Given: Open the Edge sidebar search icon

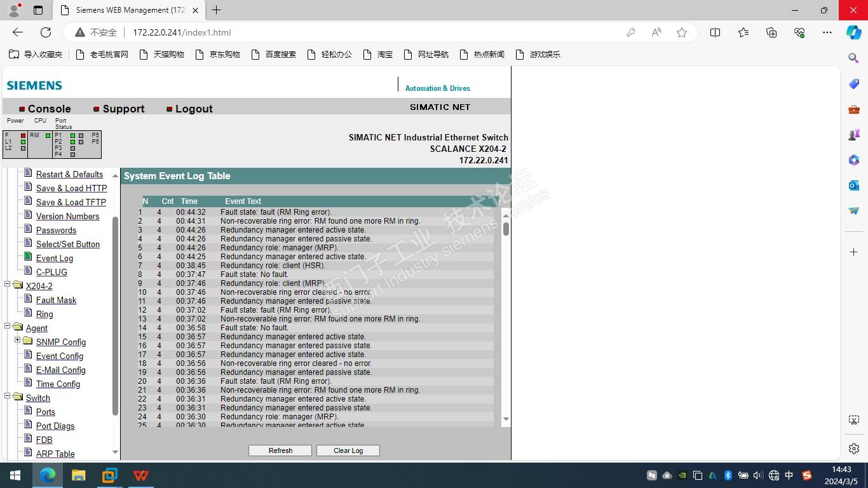Looking at the screenshot, I should pyautogui.click(x=854, y=58).
